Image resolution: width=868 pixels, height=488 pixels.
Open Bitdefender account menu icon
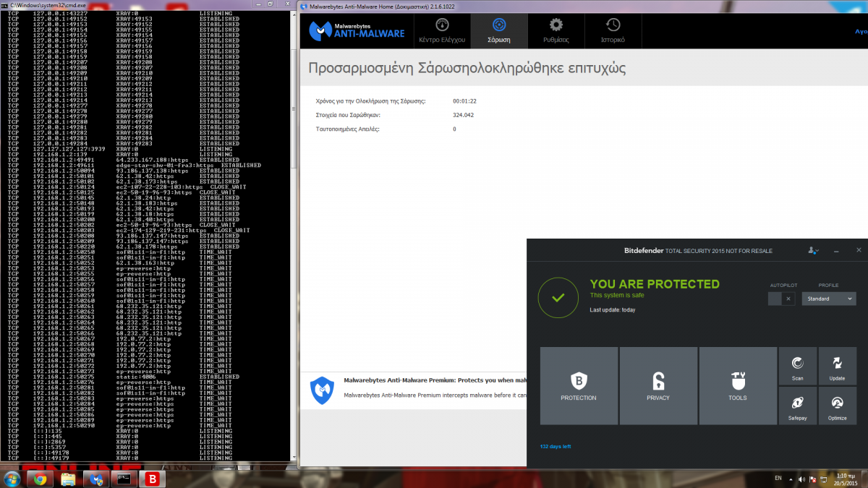coord(814,250)
